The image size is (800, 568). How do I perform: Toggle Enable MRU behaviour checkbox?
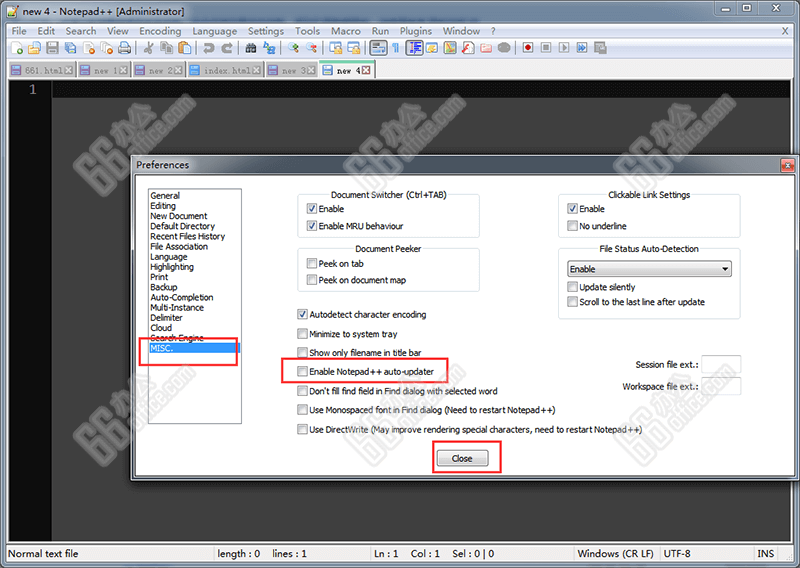pyautogui.click(x=312, y=226)
